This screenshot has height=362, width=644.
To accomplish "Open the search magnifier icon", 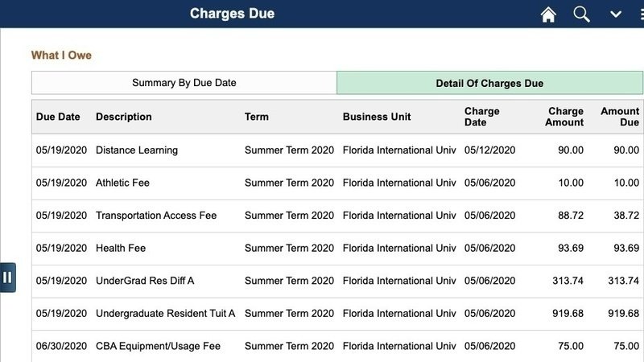I will point(581,14).
